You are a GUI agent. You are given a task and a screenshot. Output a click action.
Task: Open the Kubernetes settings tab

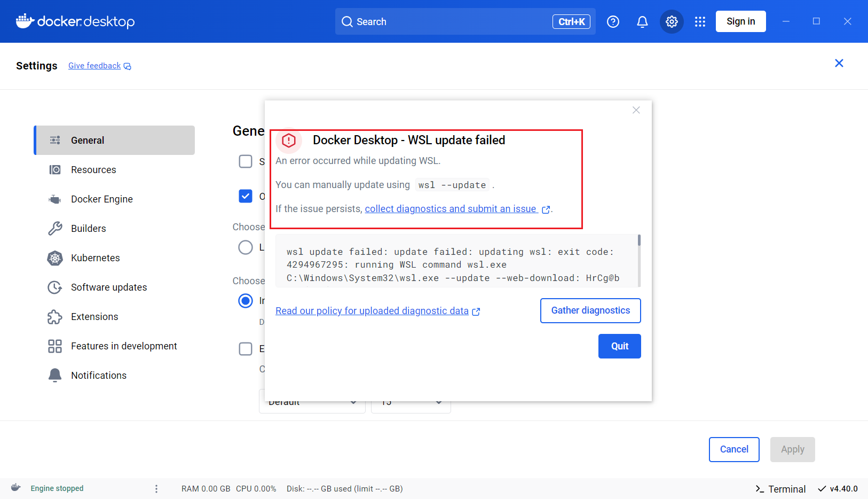click(114, 258)
